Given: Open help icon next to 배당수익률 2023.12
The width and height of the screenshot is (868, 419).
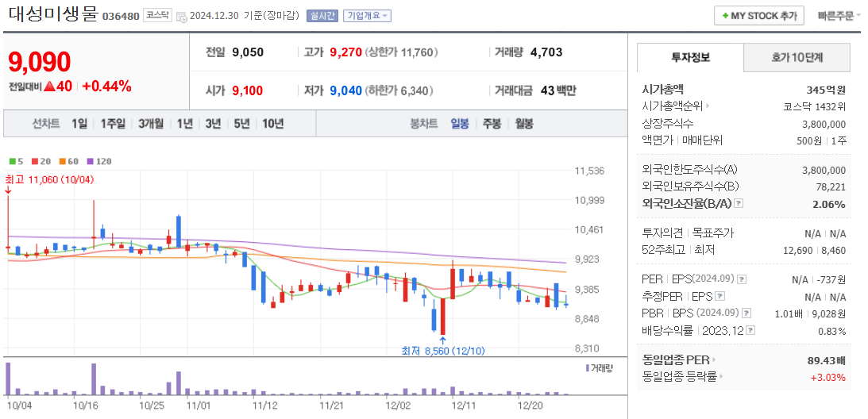Looking at the screenshot, I should pyautogui.click(x=750, y=330).
